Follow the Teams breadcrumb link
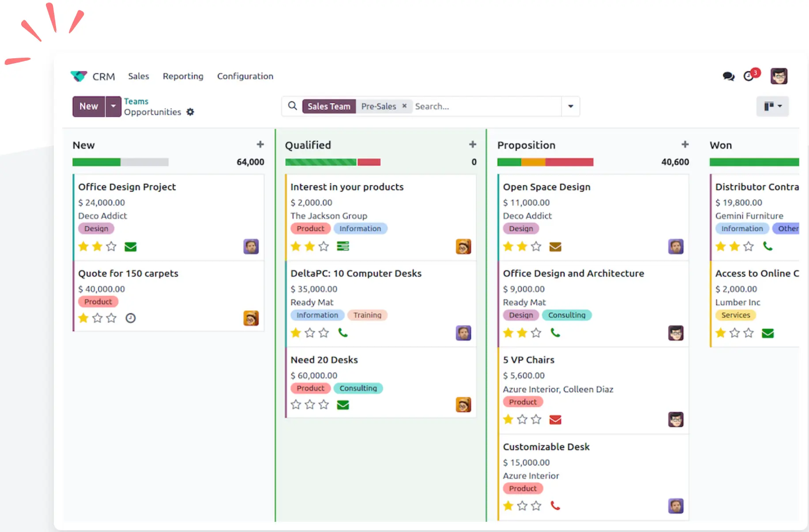The height and width of the screenshot is (532, 809). click(136, 101)
